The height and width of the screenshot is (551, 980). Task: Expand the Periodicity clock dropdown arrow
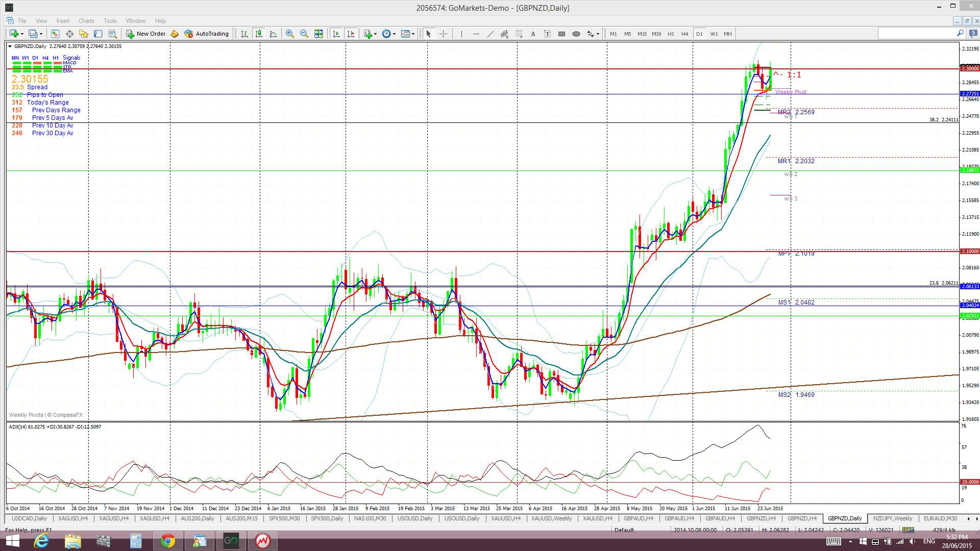[394, 34]
